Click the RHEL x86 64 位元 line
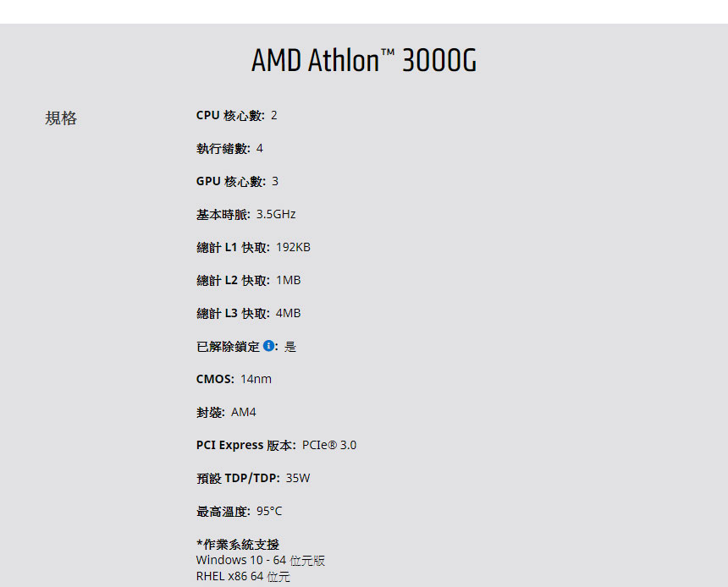 click(x=243, y=576)
